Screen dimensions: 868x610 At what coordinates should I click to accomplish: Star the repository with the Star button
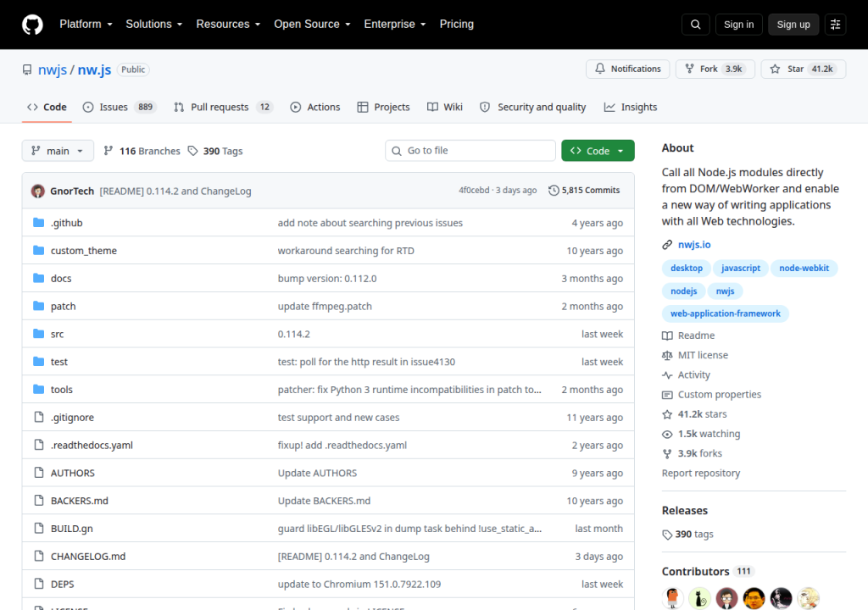pos(804,69)
